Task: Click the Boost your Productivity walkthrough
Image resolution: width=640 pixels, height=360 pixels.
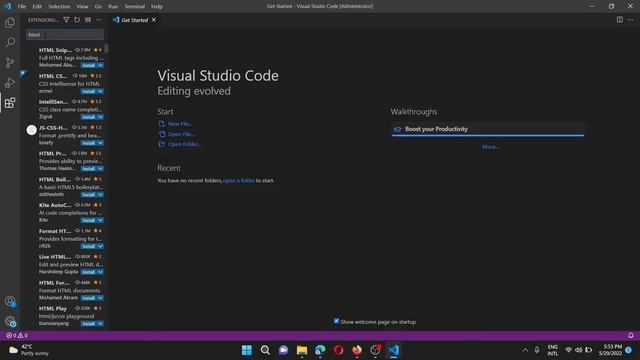Action: (x=488, y=129)
